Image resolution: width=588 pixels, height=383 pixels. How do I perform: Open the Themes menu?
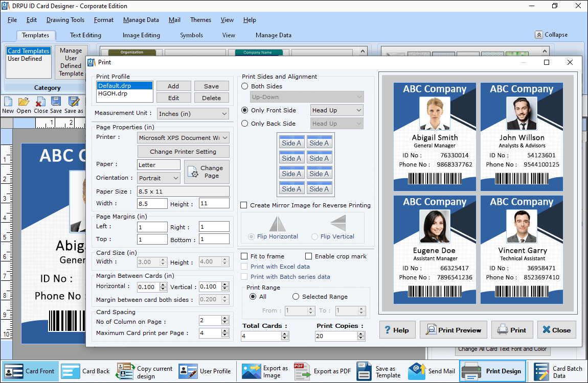click(x=200, y=20)
